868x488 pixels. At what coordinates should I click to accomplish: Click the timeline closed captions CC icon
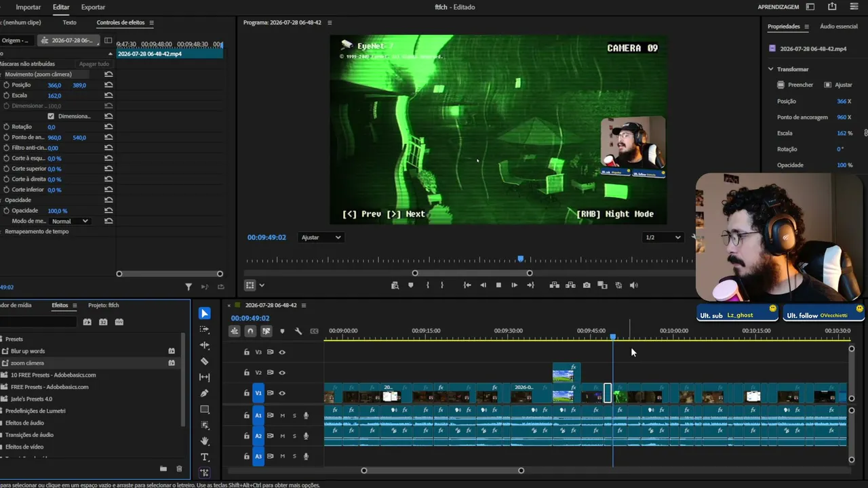pyautogui.click(x=314, y=331)
